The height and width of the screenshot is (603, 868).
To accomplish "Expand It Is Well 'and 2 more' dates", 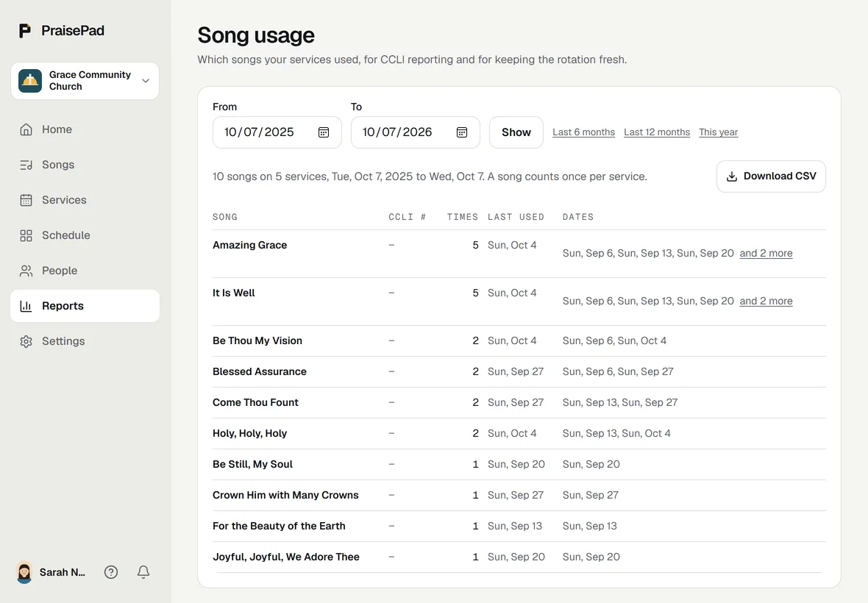I will pyautogui.click(x=766, y=301).
